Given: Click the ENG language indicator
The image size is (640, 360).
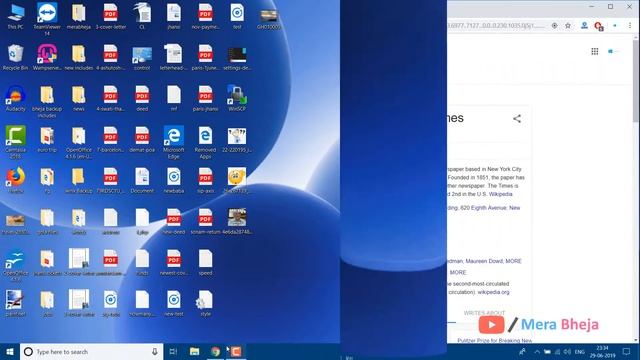Looking at the screenshot, I should tap(580, 352).
